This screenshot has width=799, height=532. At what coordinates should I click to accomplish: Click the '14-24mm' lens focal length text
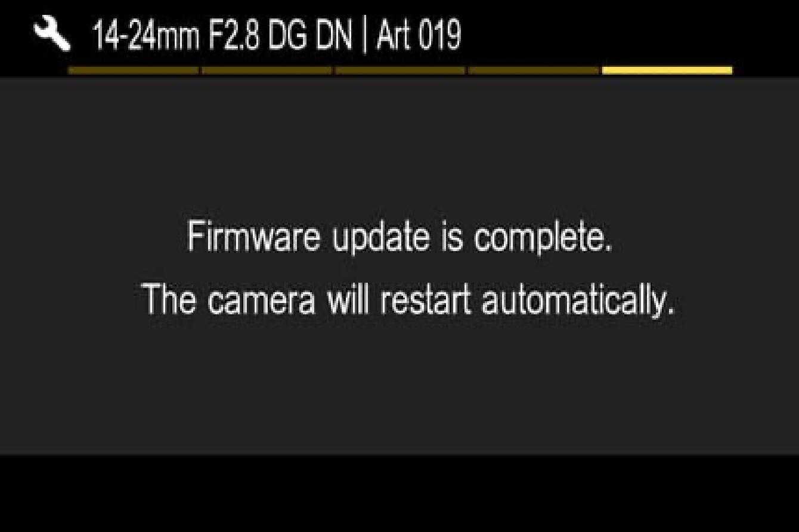coord(145,36)
